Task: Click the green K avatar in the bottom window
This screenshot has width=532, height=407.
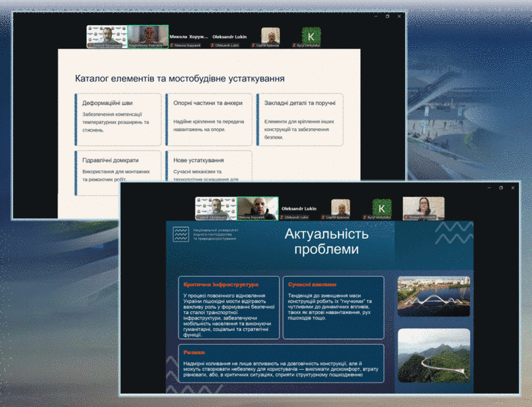Action: (382, 208)
